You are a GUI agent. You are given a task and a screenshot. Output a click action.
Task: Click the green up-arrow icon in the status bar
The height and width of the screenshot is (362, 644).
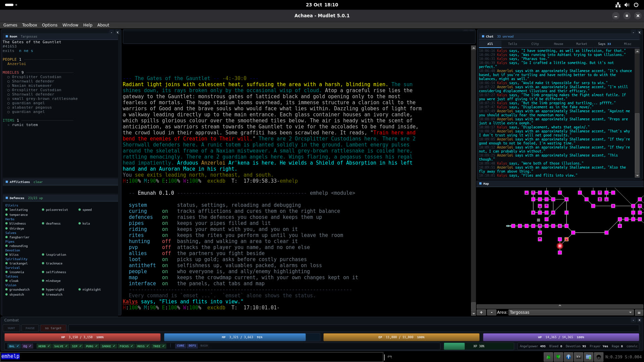(548, 357)
